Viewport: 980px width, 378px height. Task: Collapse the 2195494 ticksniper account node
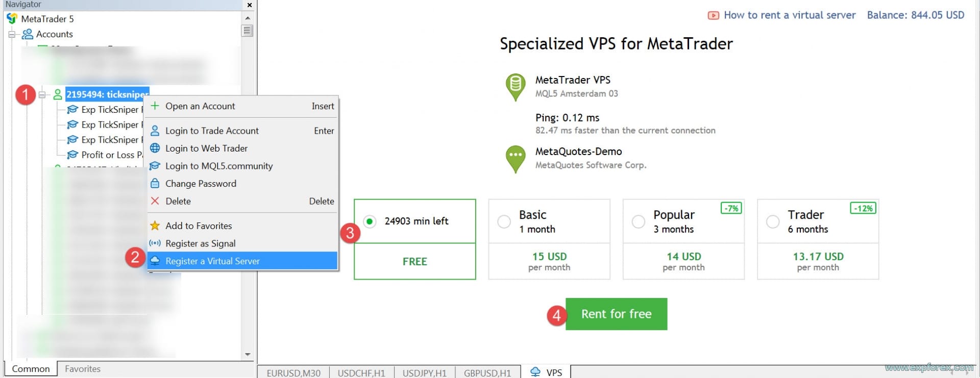click(x=42, y=94)
